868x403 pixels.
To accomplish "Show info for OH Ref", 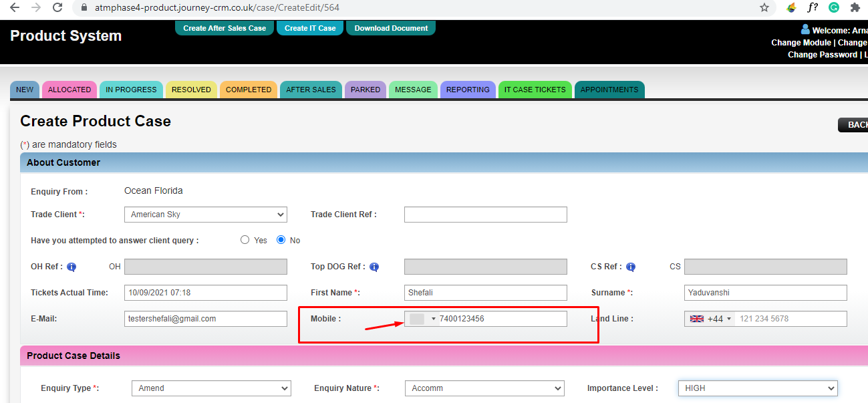I will pyautogui.click(x=71, y=267).
